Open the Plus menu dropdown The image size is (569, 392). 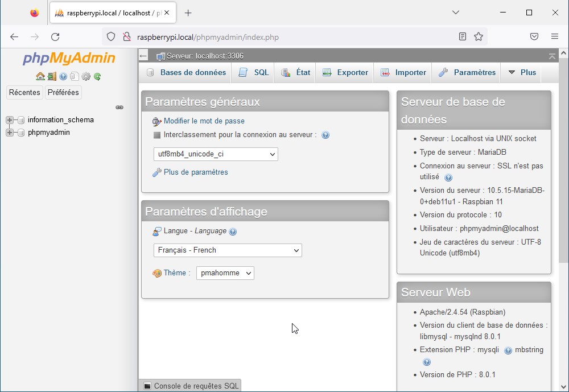click(x=522, y=73)
